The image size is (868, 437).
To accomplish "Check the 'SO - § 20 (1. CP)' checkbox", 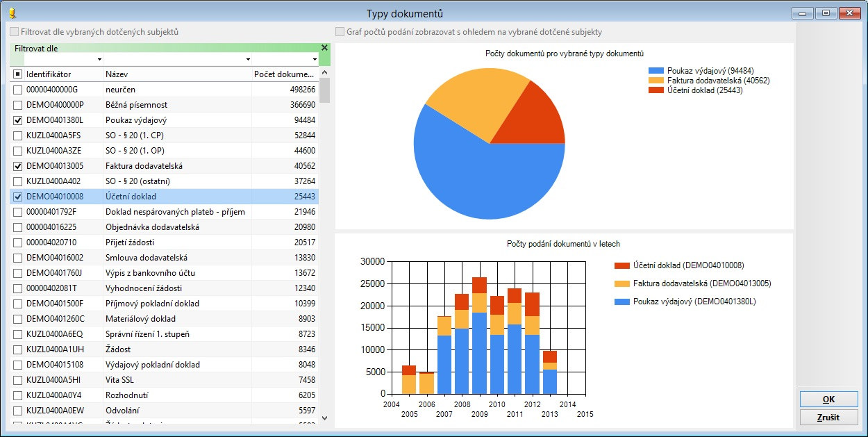I will (17, 135).
